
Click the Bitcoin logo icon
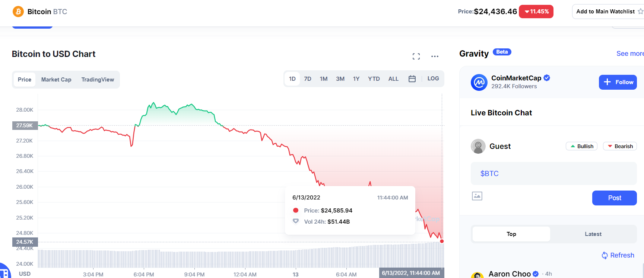(x=18, y=12)
